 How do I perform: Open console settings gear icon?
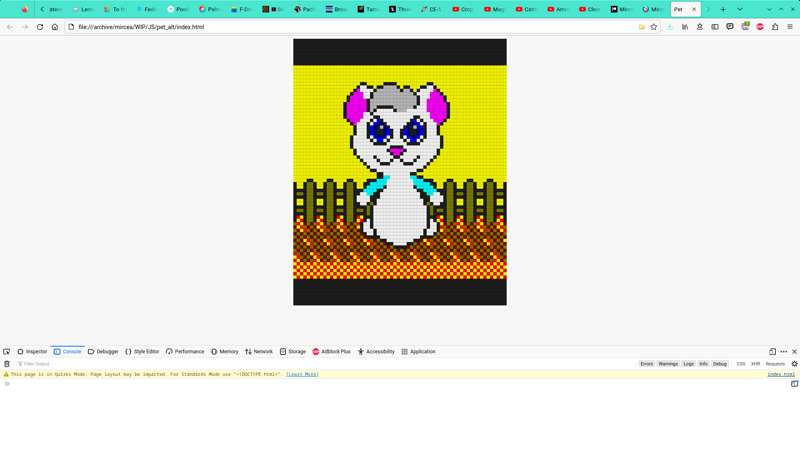coord(794,364)
